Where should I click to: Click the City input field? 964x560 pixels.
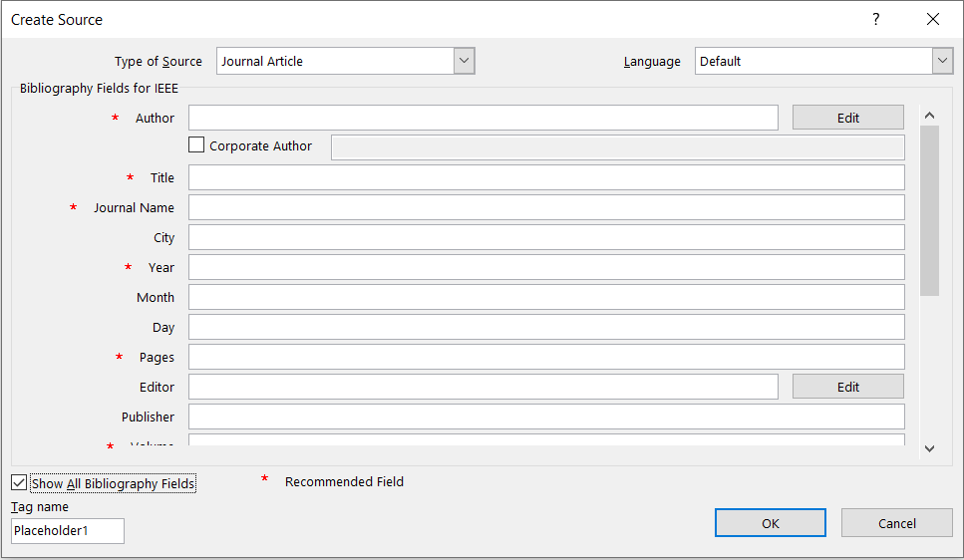546,237
